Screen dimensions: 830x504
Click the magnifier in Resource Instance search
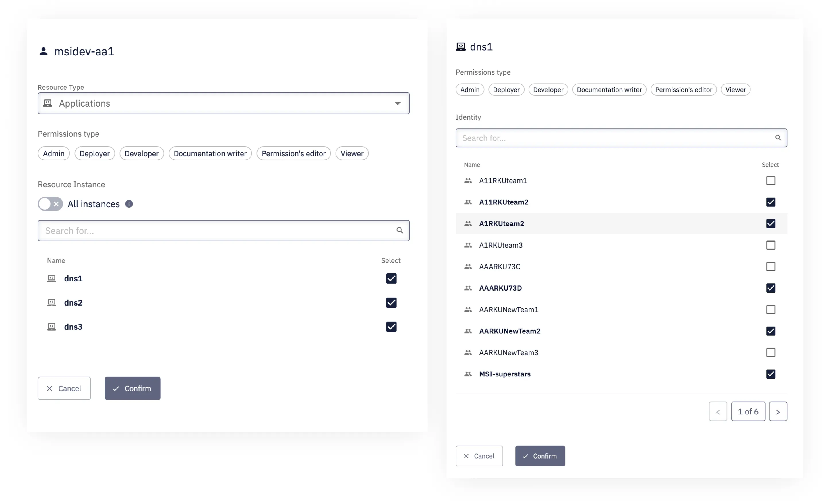point(400,230)
